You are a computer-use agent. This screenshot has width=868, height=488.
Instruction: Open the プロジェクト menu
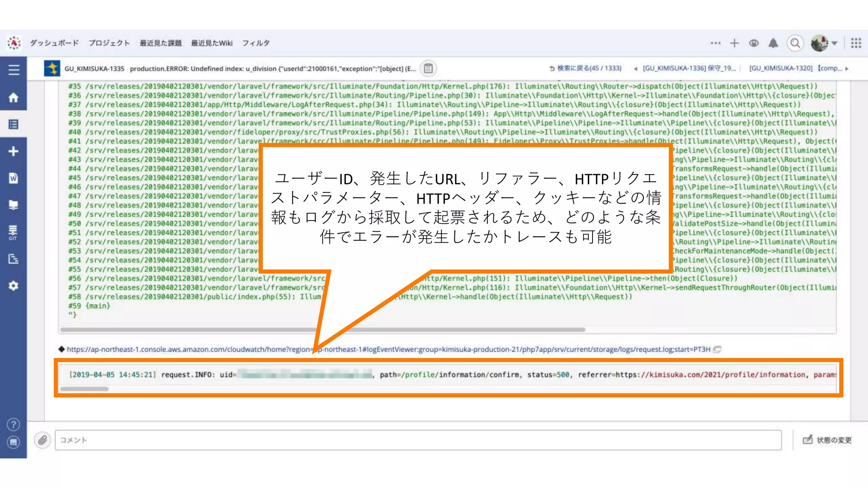click(x=109, y=43)
